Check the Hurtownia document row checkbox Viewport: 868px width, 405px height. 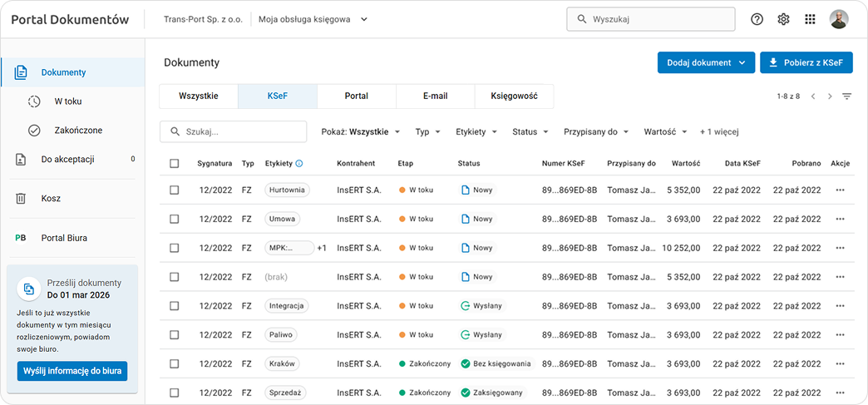[x=175, y=190]
